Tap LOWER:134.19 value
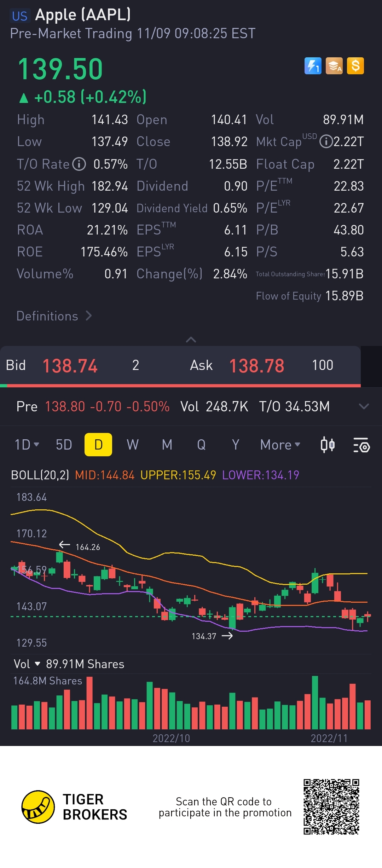The width and height of the screenshot is (382, 868). point(261,475)
